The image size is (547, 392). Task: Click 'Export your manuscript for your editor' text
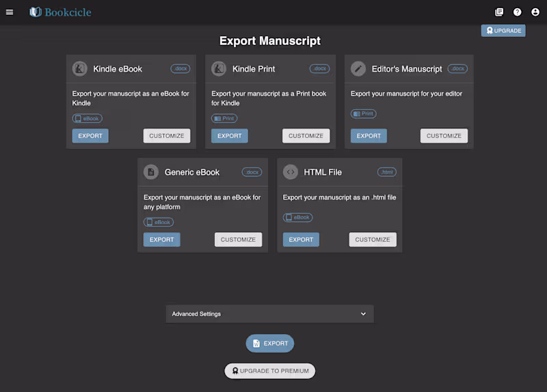click(x=406, y=94)
